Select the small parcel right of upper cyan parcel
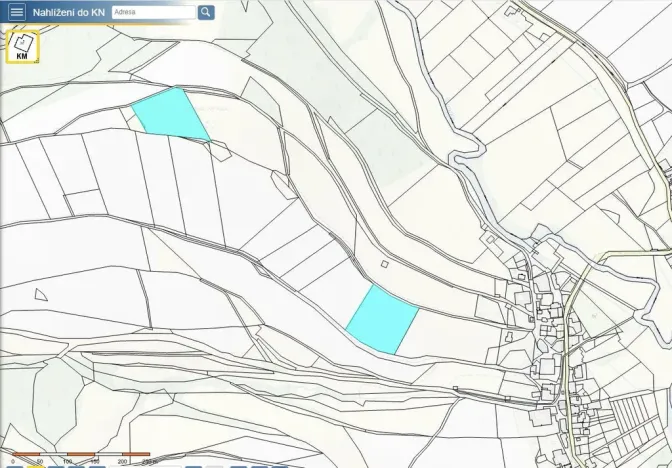This screenshot has height=468, width=672. (x=220, y=151)
